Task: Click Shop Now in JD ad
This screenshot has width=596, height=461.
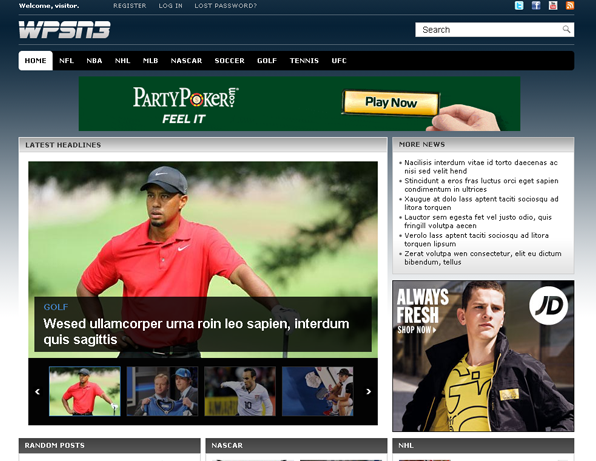Action: click(417, 330)
